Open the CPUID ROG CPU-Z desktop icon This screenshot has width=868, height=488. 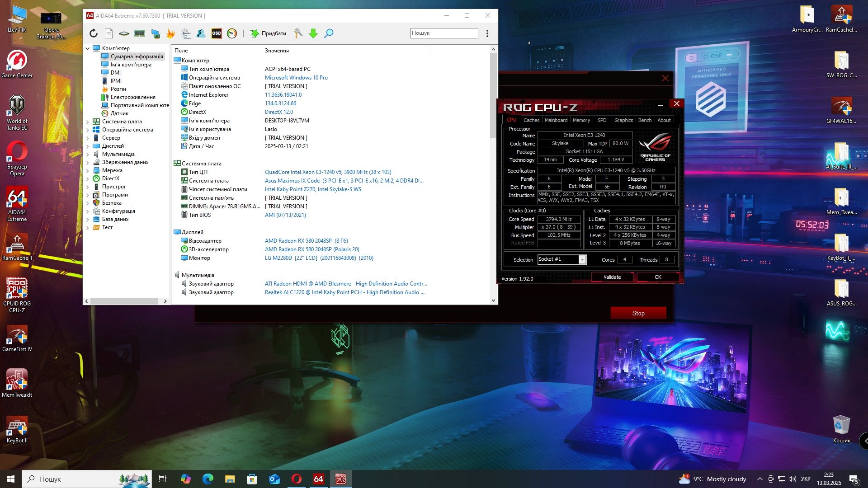pos(17,295)
